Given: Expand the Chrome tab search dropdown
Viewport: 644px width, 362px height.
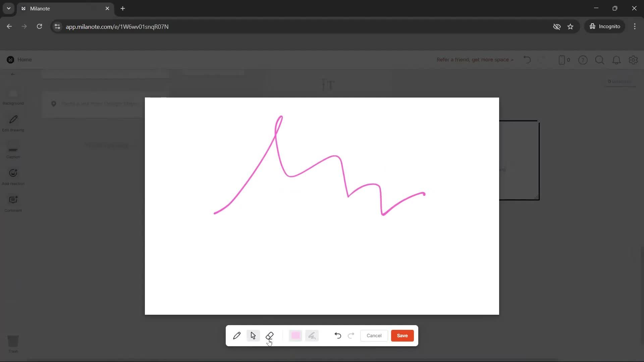Looking at the screenshot, I should point(9,8).
